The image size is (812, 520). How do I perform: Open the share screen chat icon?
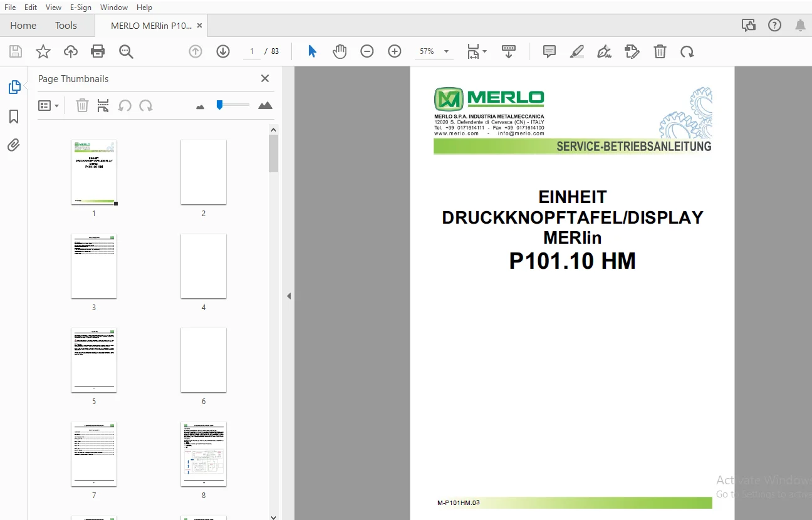tap(749, 25)
